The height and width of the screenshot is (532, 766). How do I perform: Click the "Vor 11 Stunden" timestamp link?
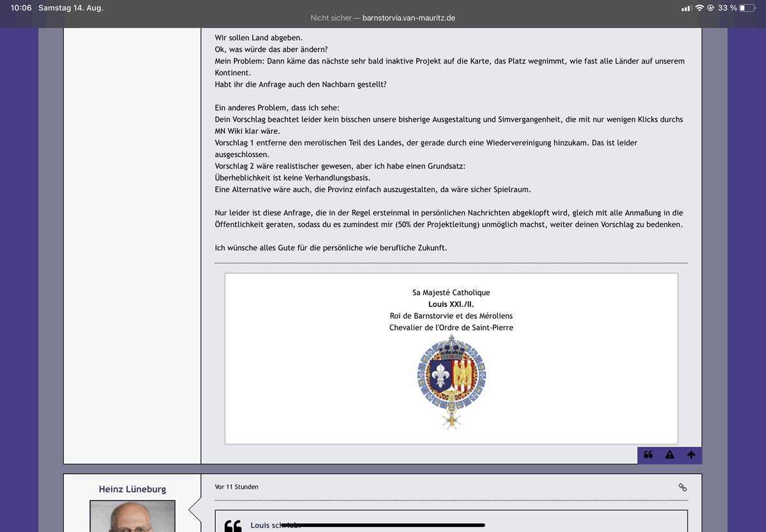237,487
